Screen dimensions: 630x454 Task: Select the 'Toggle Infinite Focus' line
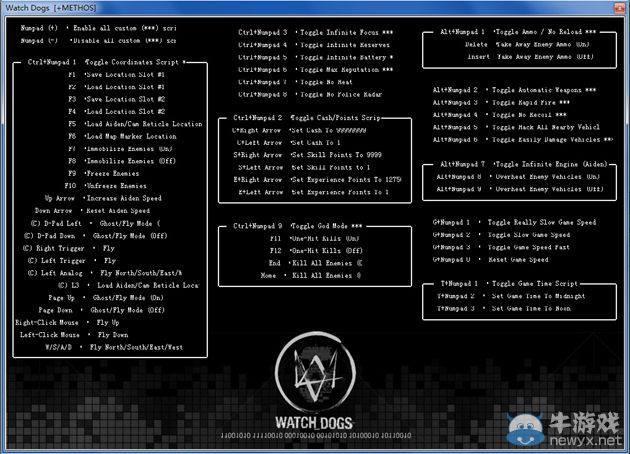[x=315, y=33]
